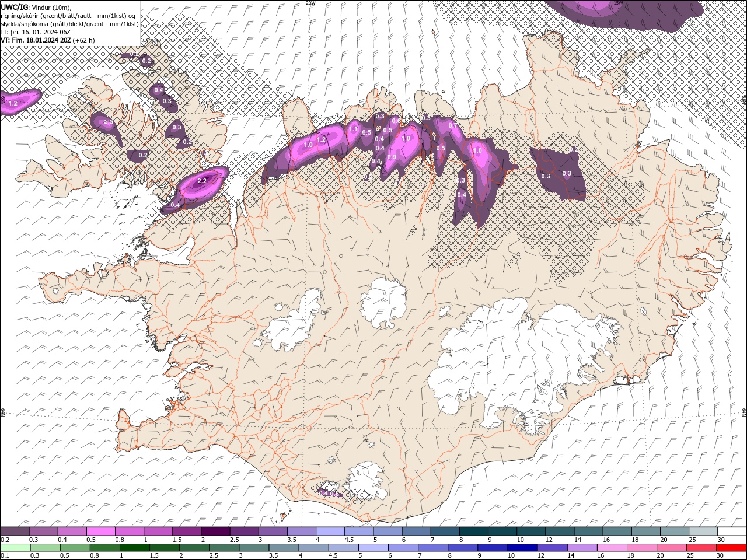Click the 2.2 precipitation value label
The image size is (747, 560).
[202, 181]
